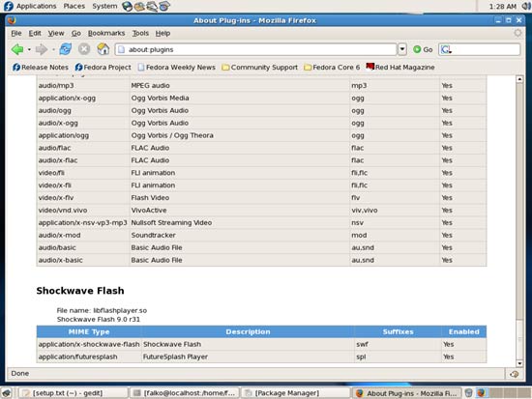532x399 pixels.
Task: Open the Red Hat Magazine bookmark
Action: (x=400, y=67)
